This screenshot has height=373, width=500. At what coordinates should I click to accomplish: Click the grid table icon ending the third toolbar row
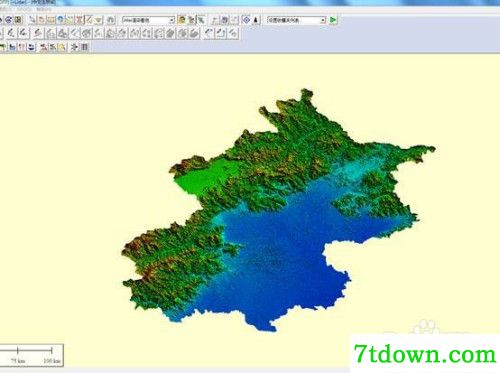85,47
